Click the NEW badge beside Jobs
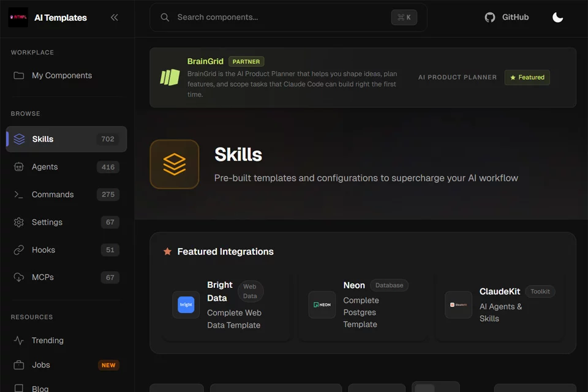 point(108,365)
